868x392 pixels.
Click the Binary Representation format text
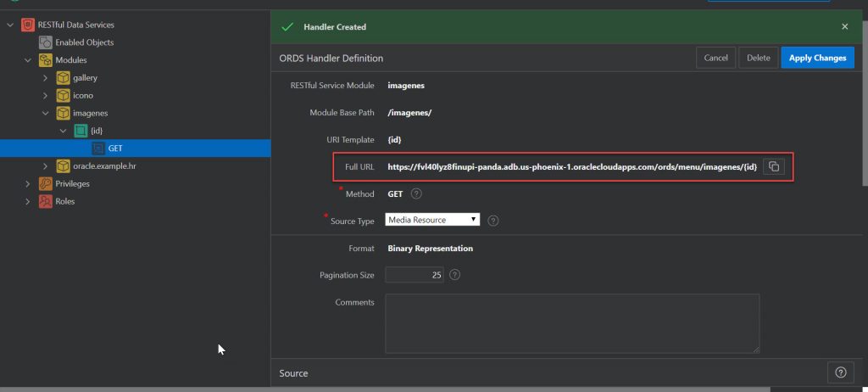coord(431,249)
